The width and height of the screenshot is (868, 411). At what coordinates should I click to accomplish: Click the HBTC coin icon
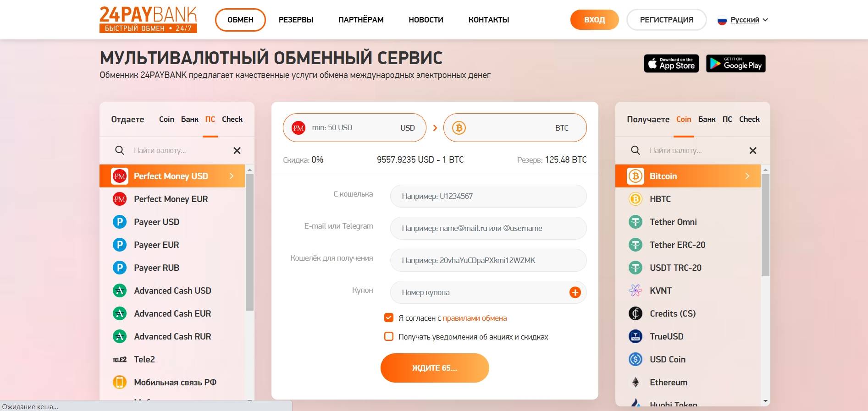(x=636, y=199)
